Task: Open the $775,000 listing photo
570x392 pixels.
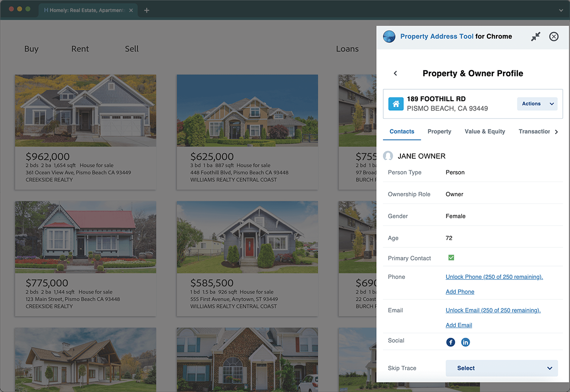Action: (85, 236)
